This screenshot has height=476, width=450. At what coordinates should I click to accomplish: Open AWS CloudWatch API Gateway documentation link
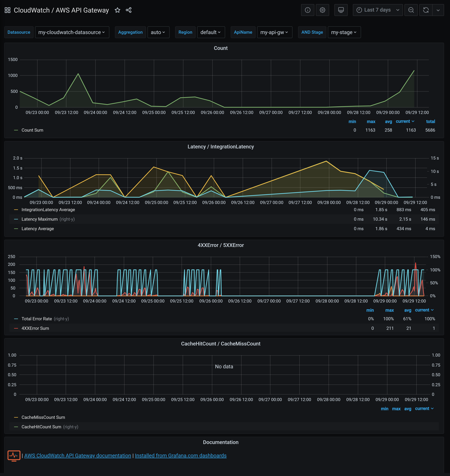(78, 455)
